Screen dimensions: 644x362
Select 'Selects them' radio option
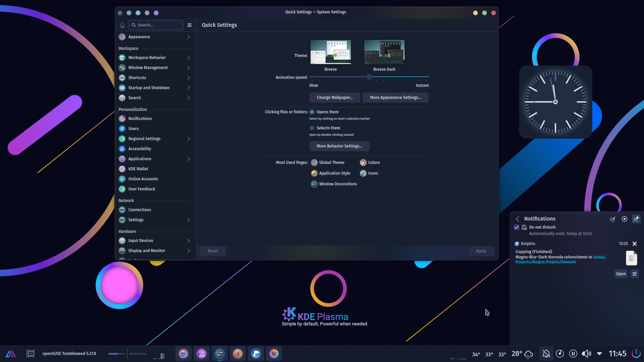click(x=312, y=128)
